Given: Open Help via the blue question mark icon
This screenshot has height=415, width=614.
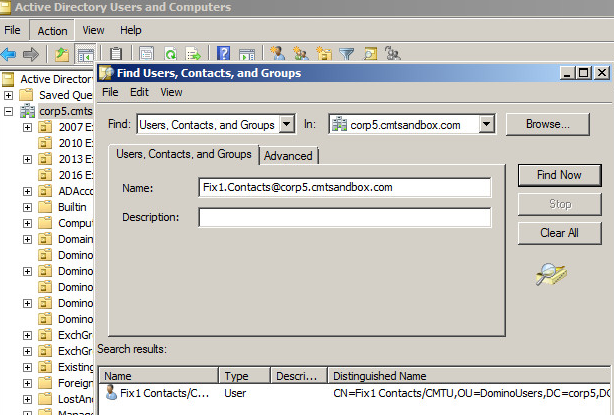Looking at the screenshot, I should click(222, 54).
